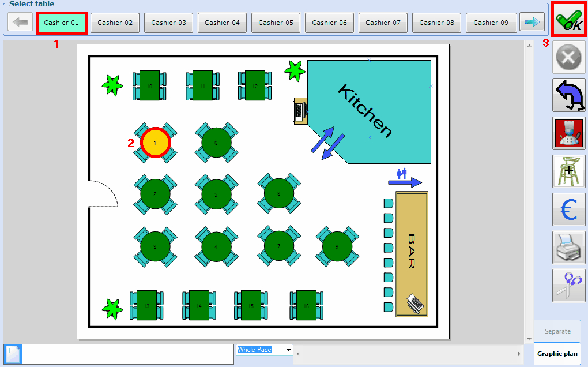
Task: Open the Euro payment icon
Action: click(568, 209)
